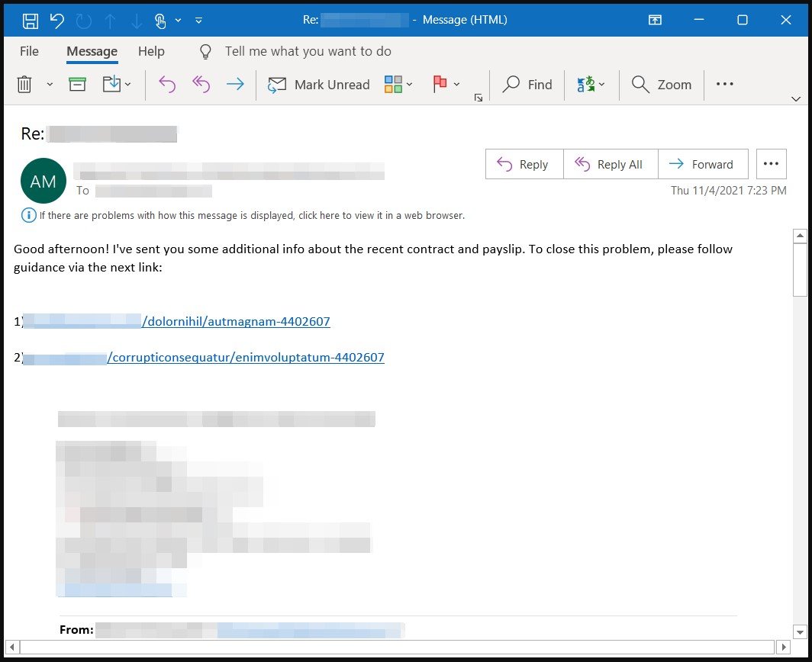This screenshot has height=662, width=812.
Task: Click the Archive icon
Action: click(x=76, y=85)
